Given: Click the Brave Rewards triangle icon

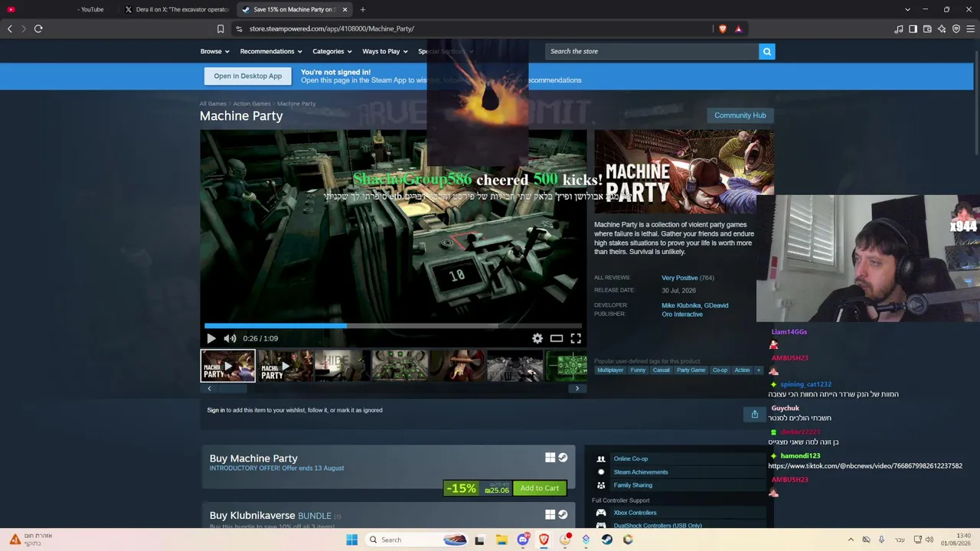Looking at the screenshot, I should [x=738, y=29].
